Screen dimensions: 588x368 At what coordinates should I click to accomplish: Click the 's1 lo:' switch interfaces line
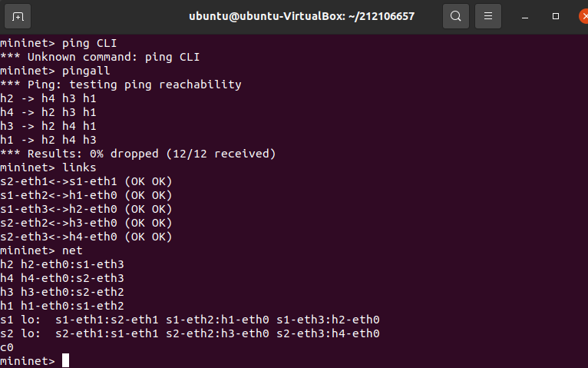[x=190, y=320]
